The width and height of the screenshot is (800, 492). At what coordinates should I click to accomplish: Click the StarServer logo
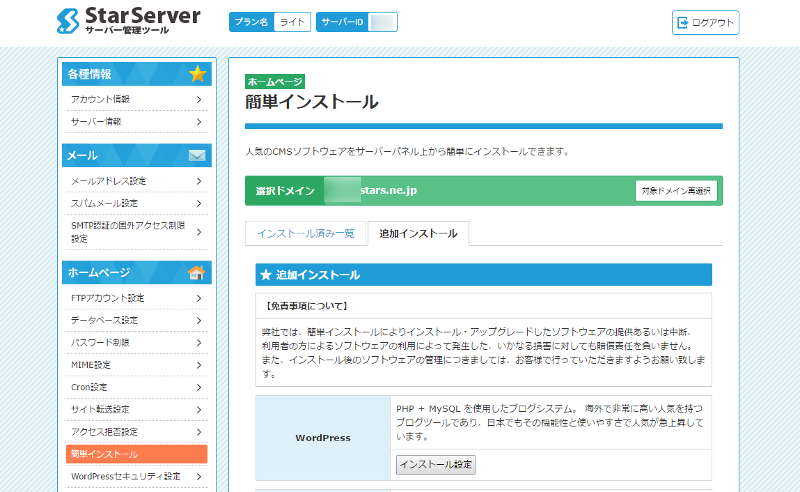pos(129,21)
